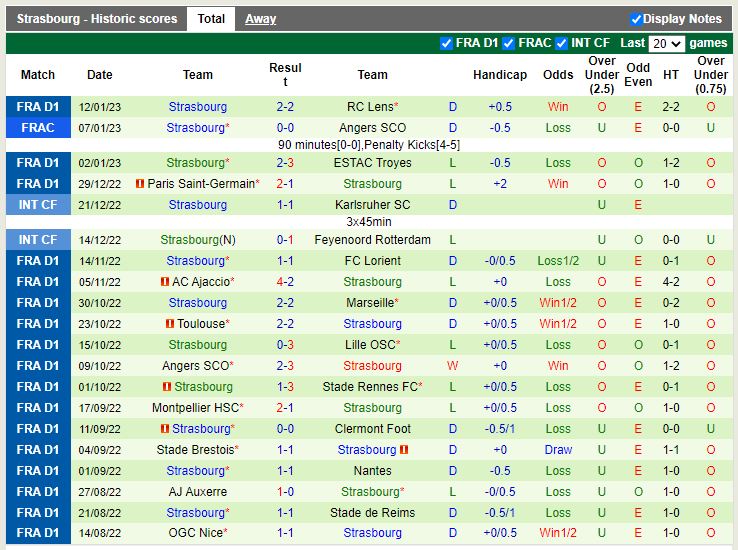Click the 0-3 score versus Lille OSC

coord(285,345)
